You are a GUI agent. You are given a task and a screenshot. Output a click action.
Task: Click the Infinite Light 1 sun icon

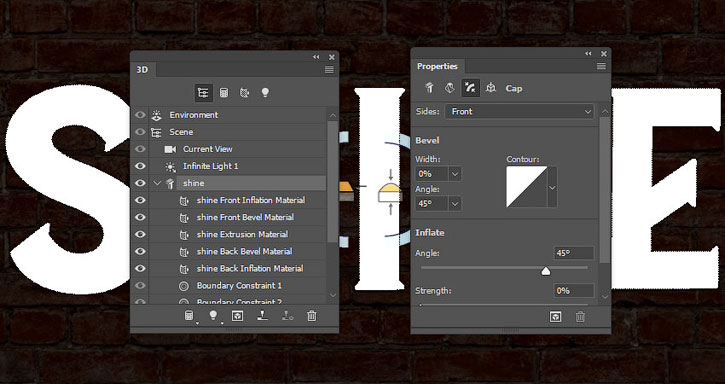pyautogui.click(x=170, y=167)
